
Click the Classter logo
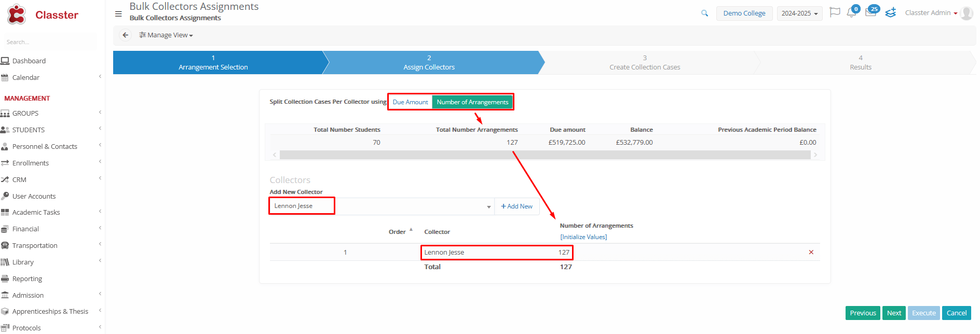pos(43,15)
